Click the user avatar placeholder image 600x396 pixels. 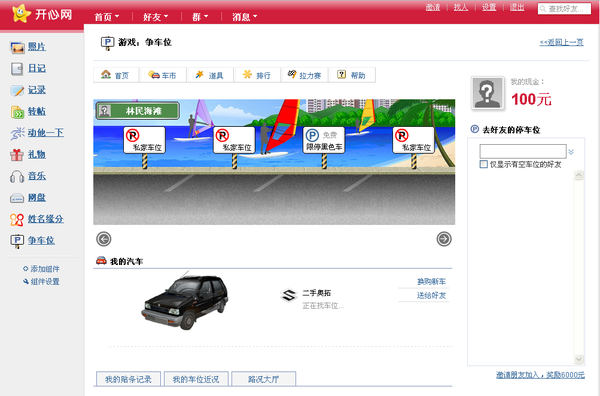pos(487,93)
